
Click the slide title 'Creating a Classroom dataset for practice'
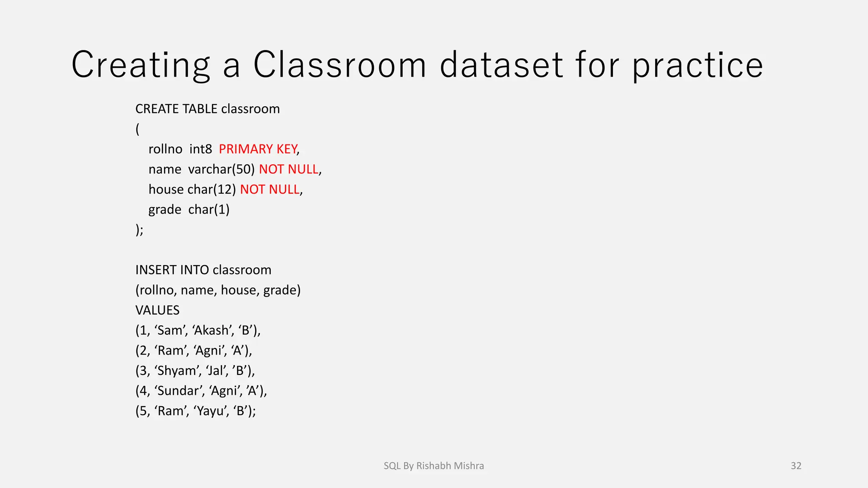point(417,64)
